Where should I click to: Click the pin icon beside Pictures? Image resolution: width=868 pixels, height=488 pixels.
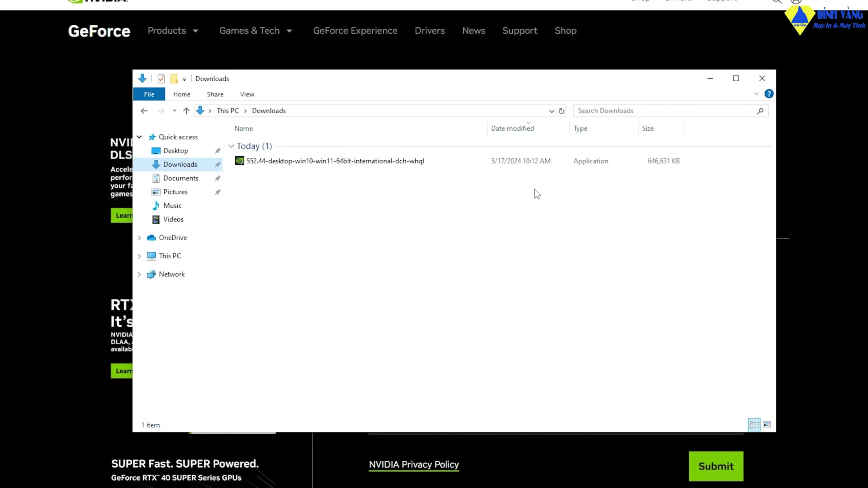(218, 192)
